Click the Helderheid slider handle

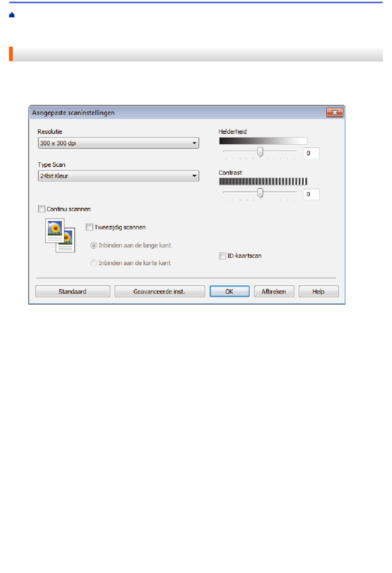tap(260, 152)
